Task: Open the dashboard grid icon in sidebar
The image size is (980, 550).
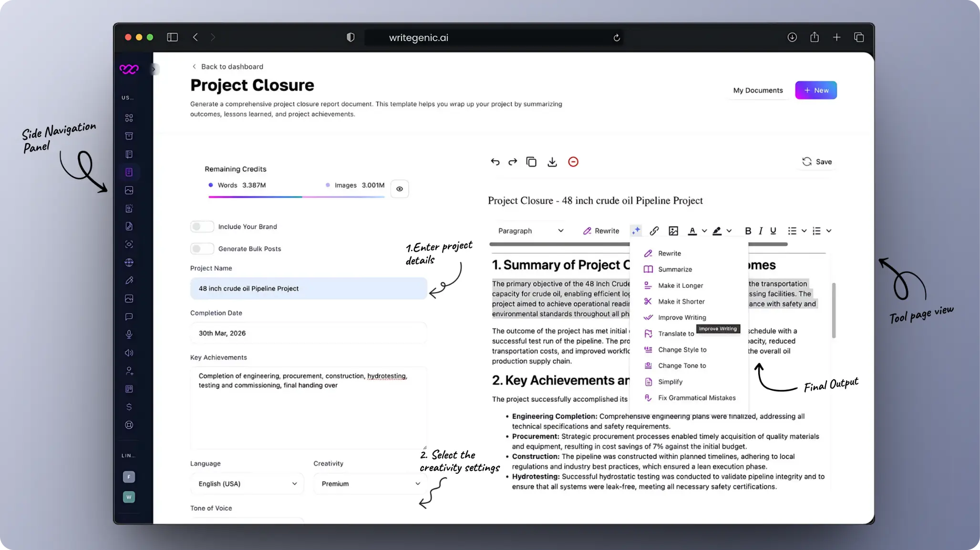Action: pos(129,118)
